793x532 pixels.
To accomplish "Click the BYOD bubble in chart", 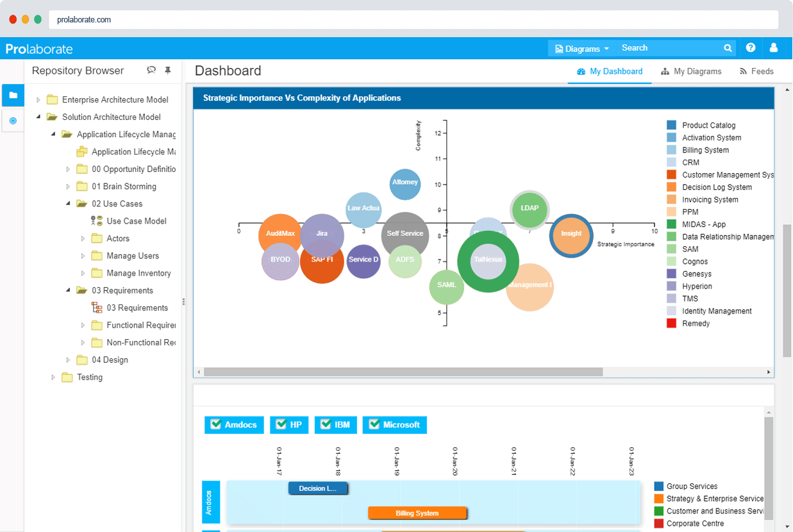I will [280, 260].
